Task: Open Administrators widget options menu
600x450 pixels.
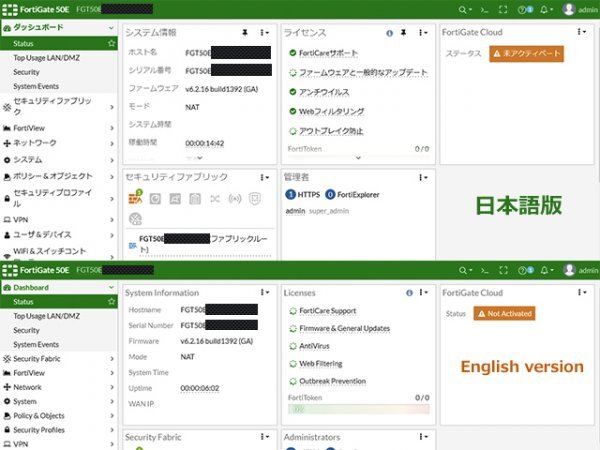Action: tap(422, 437)
